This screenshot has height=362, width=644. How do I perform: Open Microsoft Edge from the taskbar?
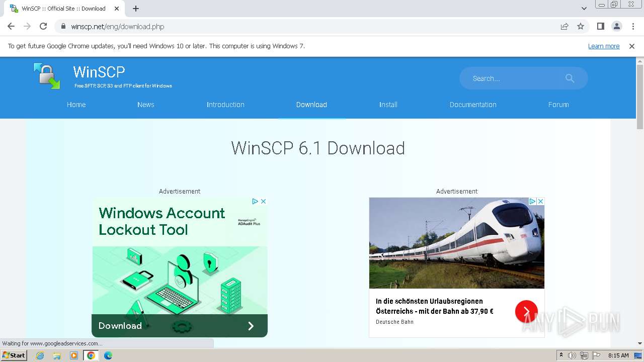click(x=108, y=355)
